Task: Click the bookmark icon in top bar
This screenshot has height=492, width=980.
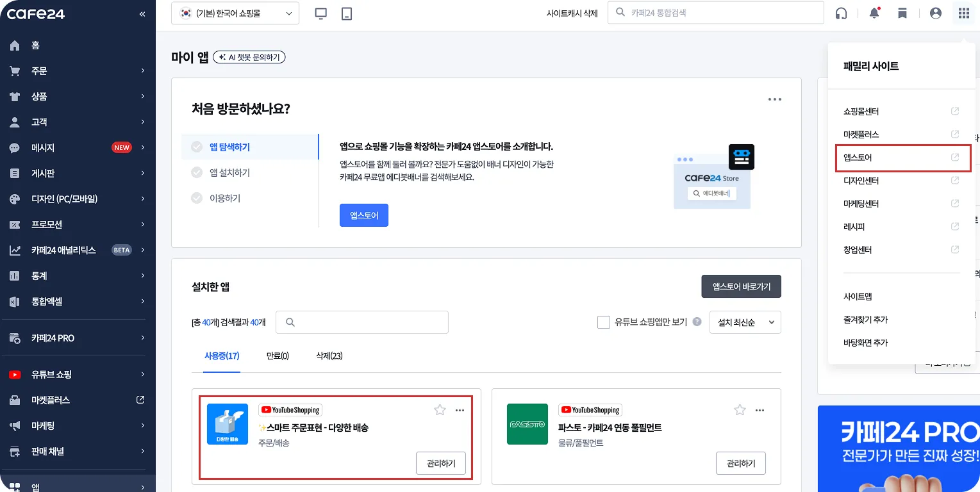Action: [x=902, y=13]
